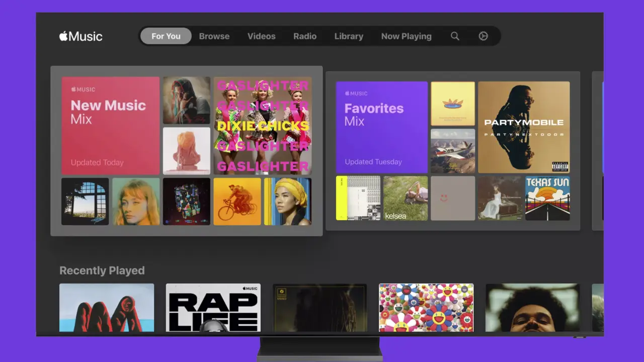644x362 pixels.
Task: Click the Texas Sun album artwork
Action: pos(547,198)
